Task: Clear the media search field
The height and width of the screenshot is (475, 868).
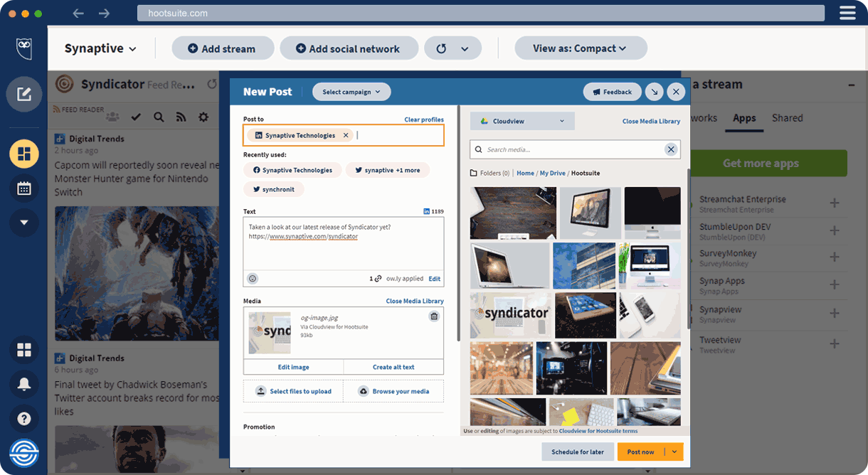Action: 670,149
